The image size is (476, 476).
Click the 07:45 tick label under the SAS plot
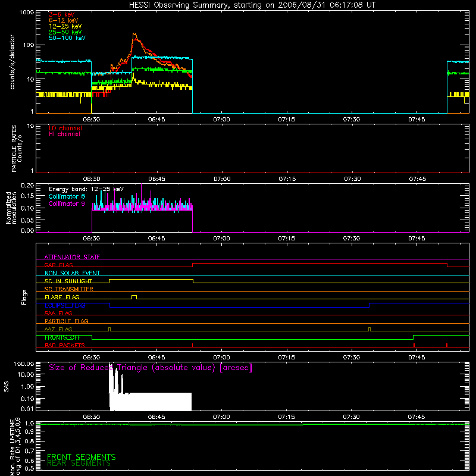[417, 417]
